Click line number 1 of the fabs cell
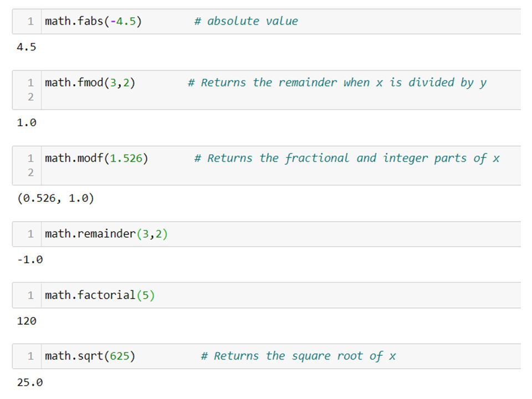Image resolution: width=532 pixels, height=399 pixels. [30, 22]
